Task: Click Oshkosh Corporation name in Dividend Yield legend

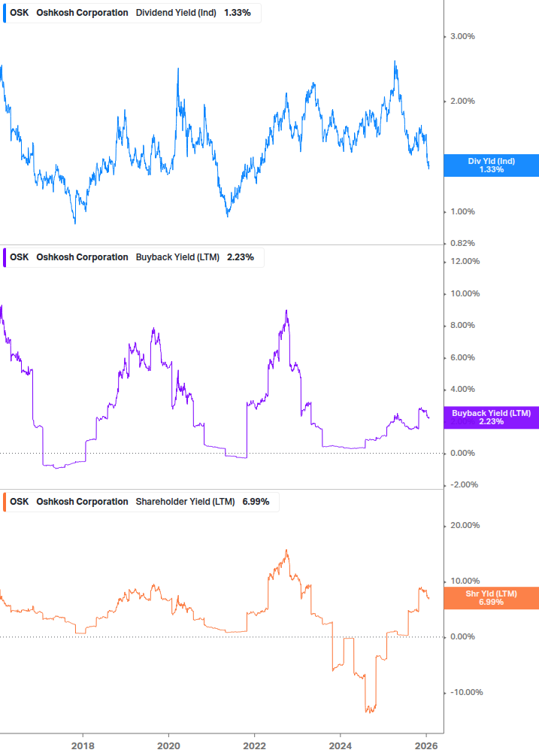Action: (x=83, y=13)
